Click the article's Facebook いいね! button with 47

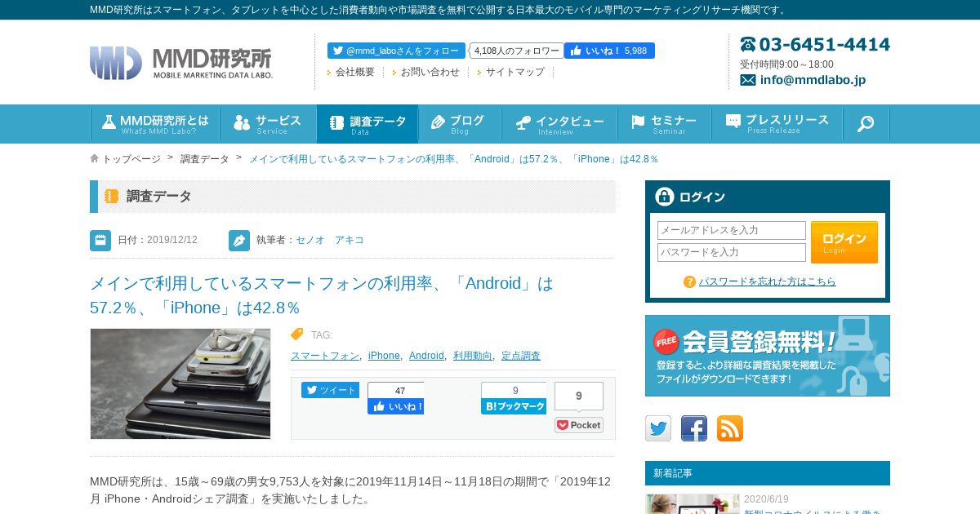tap(395, 406)
